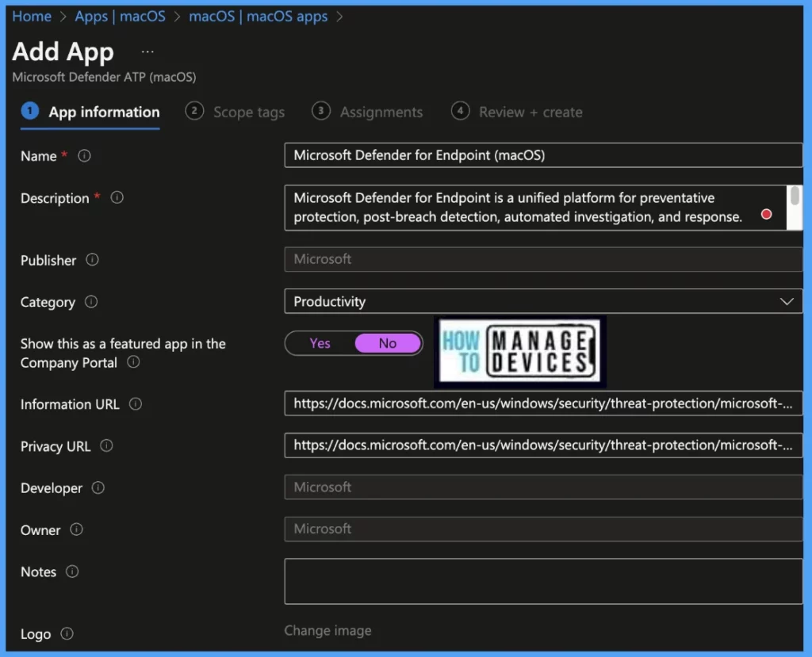This screenshot has width=812, height=657.
Task: Click the info icon beside Description
Action: (117, 197)
